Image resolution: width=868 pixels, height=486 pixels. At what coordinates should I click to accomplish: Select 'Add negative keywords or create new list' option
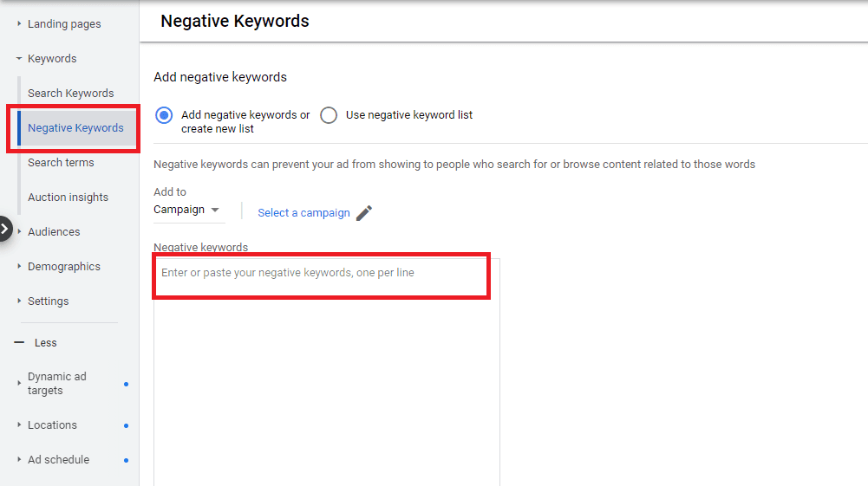click(164, 115)
